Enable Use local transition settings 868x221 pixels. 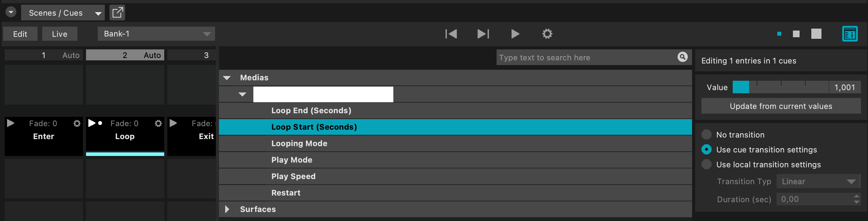tap(707, 165)
